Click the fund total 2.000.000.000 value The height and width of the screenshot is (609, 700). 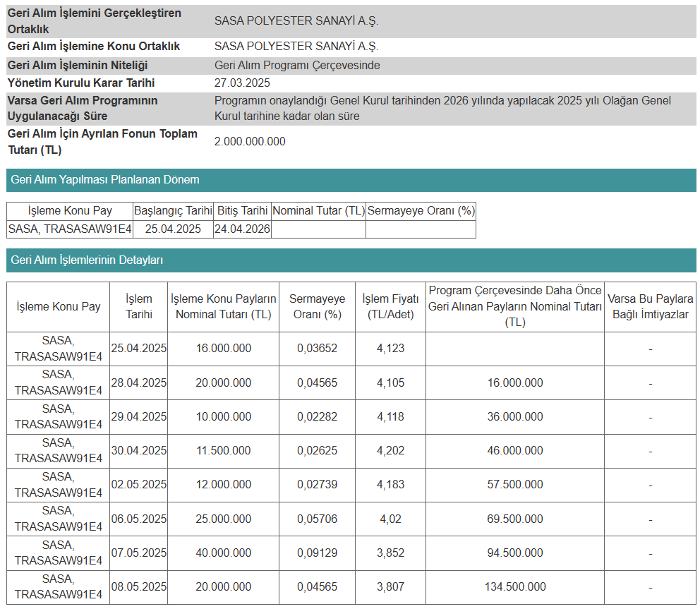(250, 142)
